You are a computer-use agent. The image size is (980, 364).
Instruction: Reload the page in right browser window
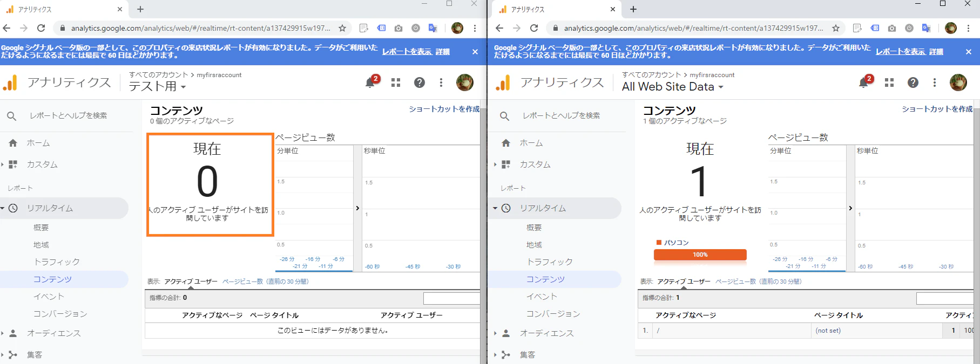pyautogui.click(x=534, y=28)
